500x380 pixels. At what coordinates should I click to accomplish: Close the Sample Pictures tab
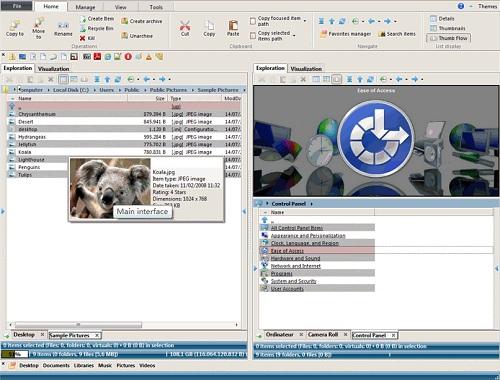97,335
